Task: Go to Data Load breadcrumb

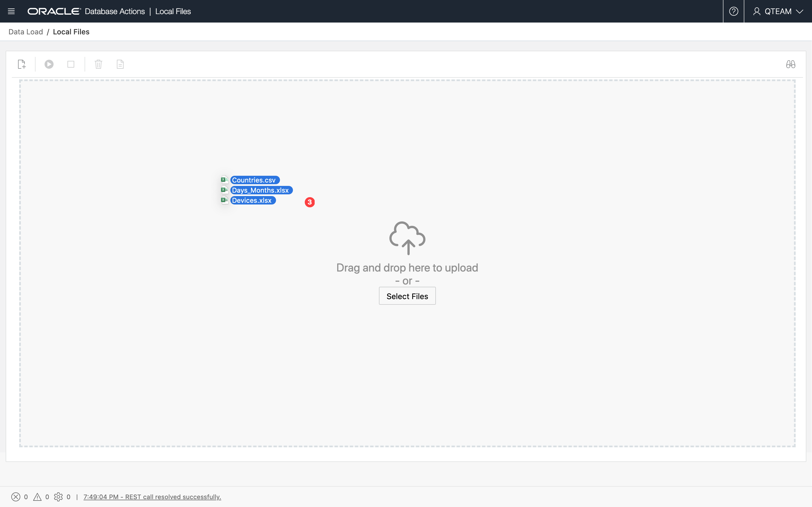Action: (x=25, y=32)
